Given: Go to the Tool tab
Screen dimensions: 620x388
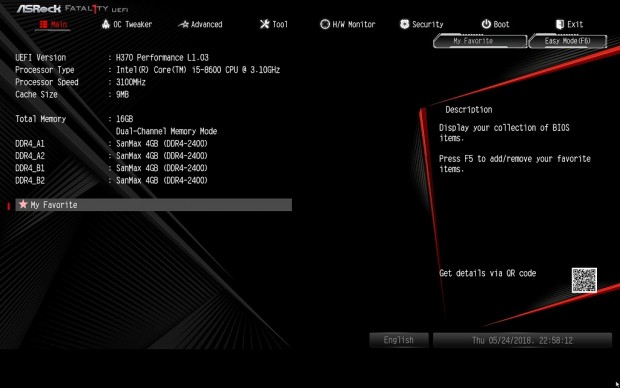Looking at the screenshot, I should [x=280, y=25].
